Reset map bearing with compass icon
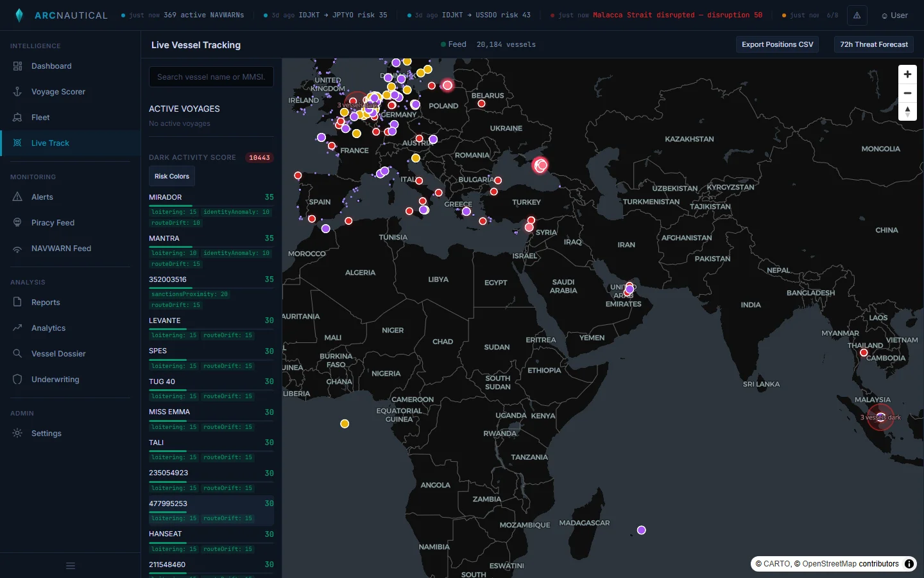 (907, 112)
